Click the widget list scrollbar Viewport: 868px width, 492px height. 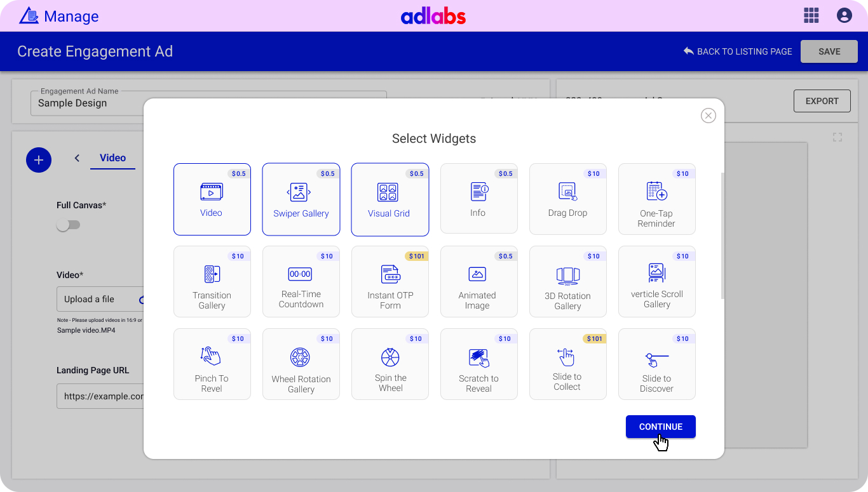coord(721,235)
